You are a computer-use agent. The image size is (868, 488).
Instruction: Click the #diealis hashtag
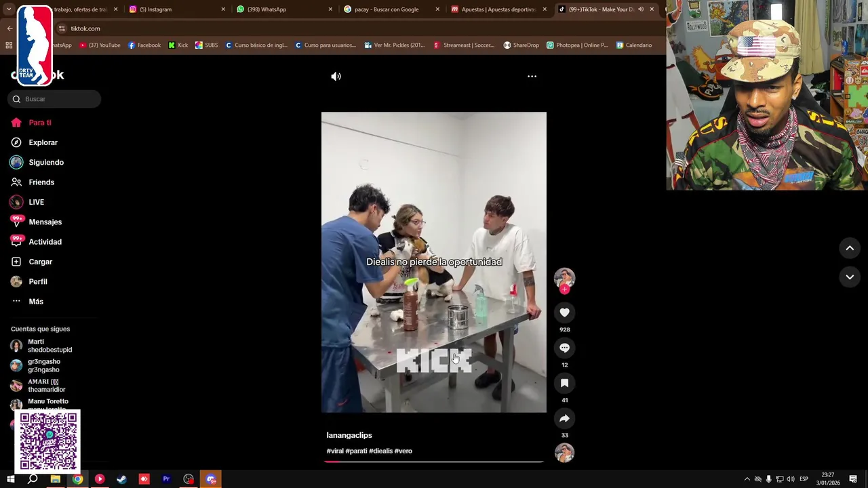(x=380, y=451)
